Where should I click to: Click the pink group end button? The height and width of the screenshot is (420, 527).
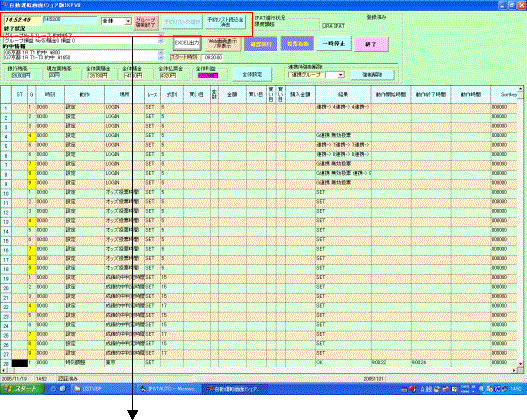coord(146,23)
